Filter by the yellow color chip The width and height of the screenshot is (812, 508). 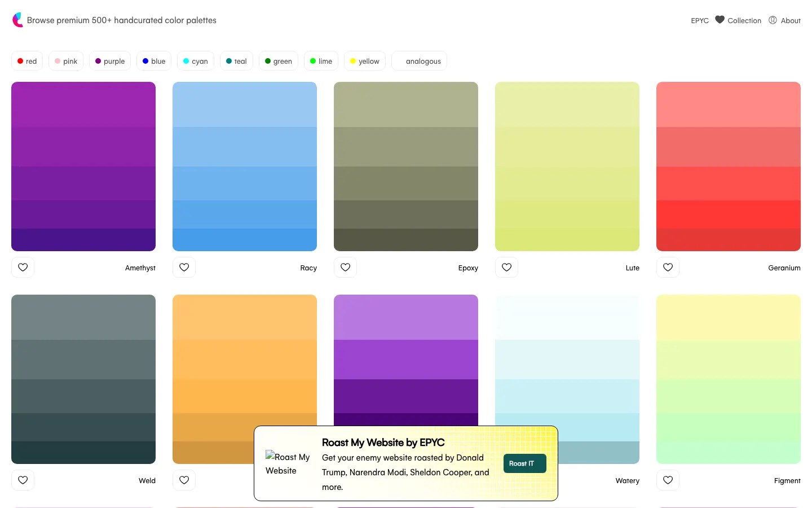pyautogui.click(x=364, y=61)
